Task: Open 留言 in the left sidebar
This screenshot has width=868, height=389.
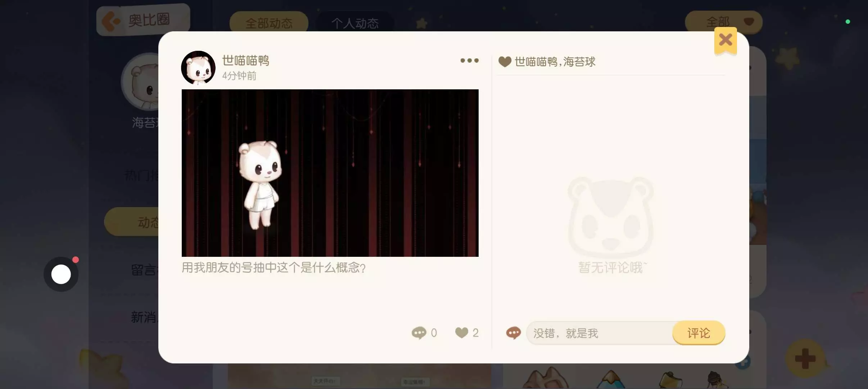Action: [x=144, y=270]
